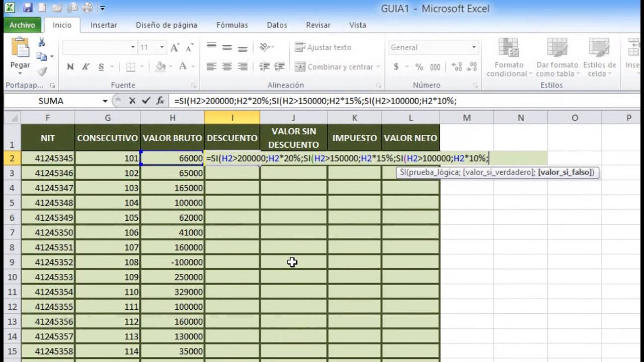Click cell with value 250000

(x=173, y=277)
